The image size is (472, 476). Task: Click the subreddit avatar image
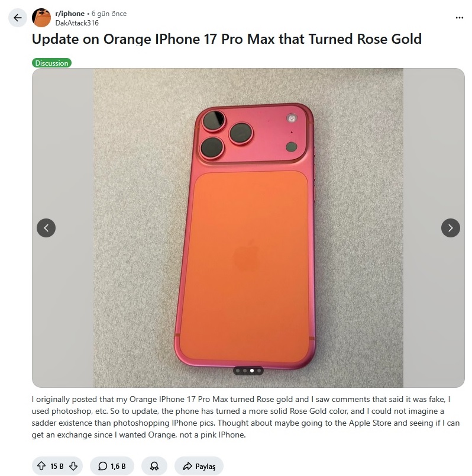[41, 18]
